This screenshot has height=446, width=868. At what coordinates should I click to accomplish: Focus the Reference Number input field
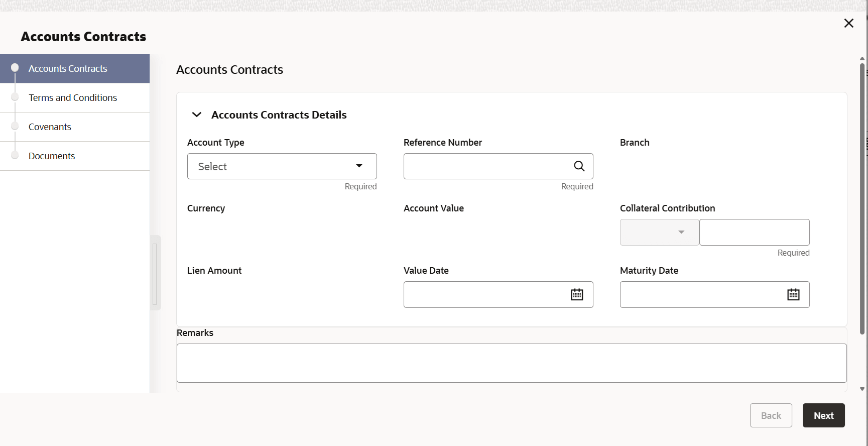486,166
